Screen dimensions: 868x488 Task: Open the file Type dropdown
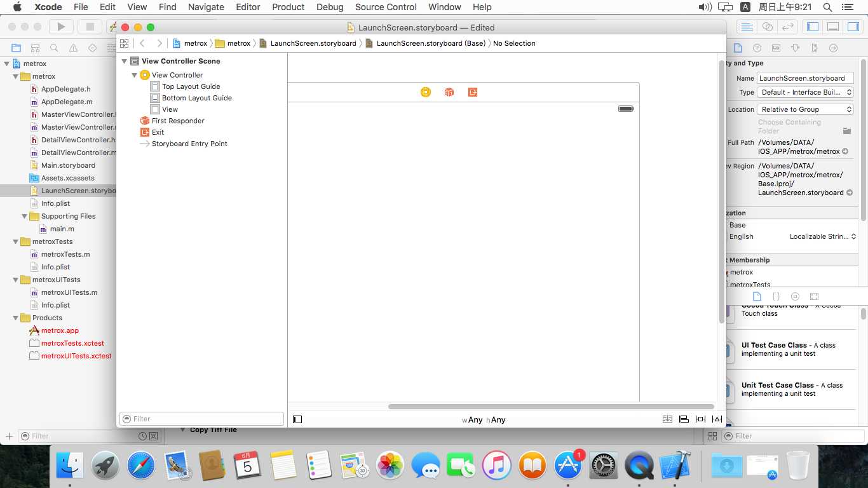pyautogui.click(x=805, y=92)
